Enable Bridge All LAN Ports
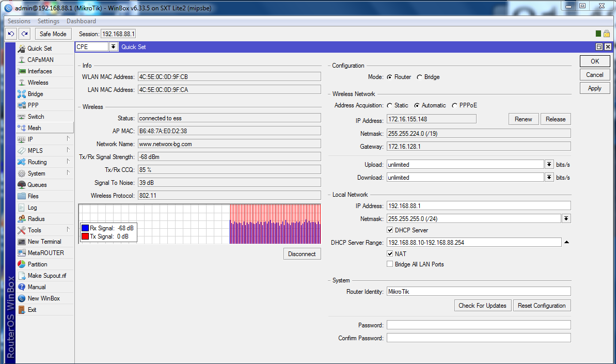The image size is (616, 364). coord(390,264)
